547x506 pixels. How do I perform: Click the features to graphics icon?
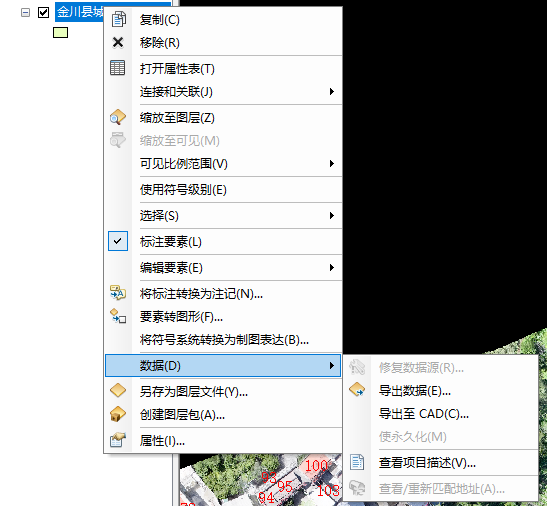[x=118, y=316]
